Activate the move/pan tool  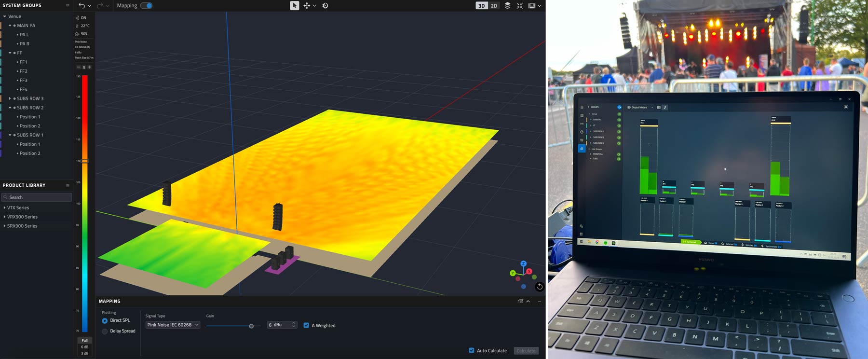(307, 6)
